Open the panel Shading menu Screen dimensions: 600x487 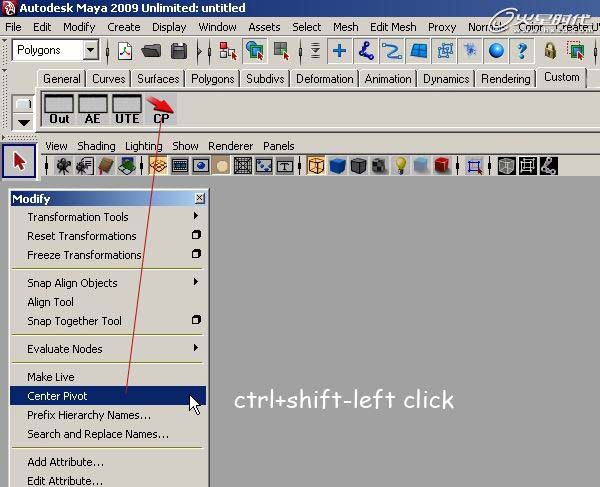96,146
